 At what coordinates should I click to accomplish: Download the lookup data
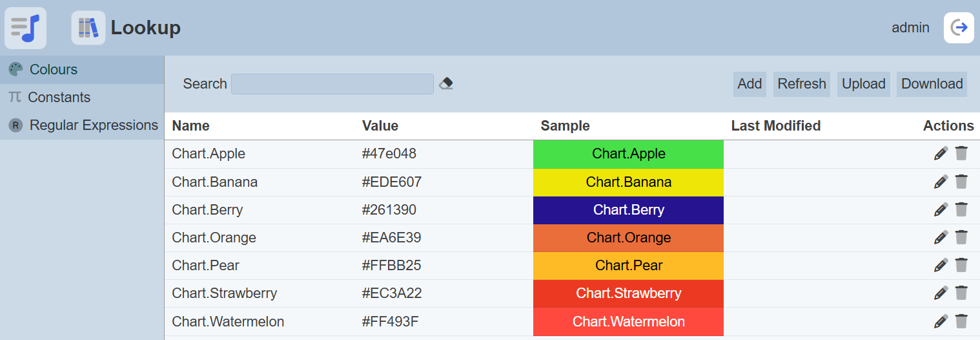point(932,84)
